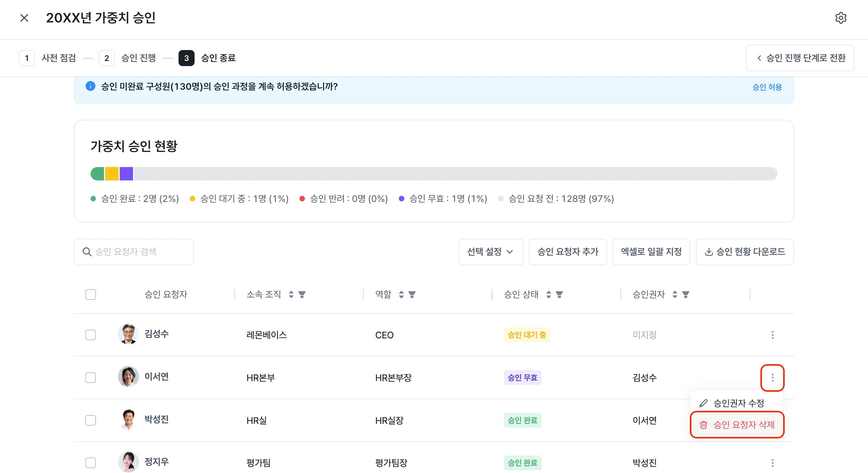Go to step 3 승인 종료

207,58
